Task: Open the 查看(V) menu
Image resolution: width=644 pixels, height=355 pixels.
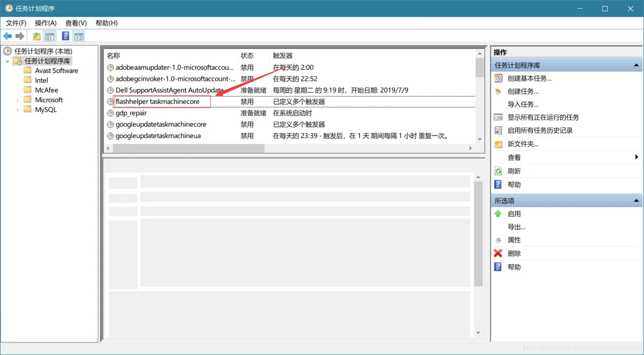Action: pyautogui.click(x=76, y=23)
